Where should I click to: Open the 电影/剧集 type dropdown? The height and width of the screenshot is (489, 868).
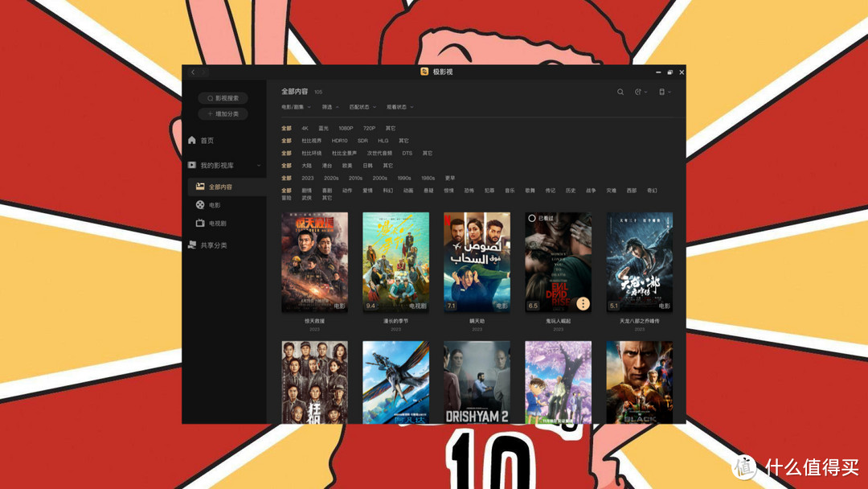pyautogui.click(x=296, y=107)
